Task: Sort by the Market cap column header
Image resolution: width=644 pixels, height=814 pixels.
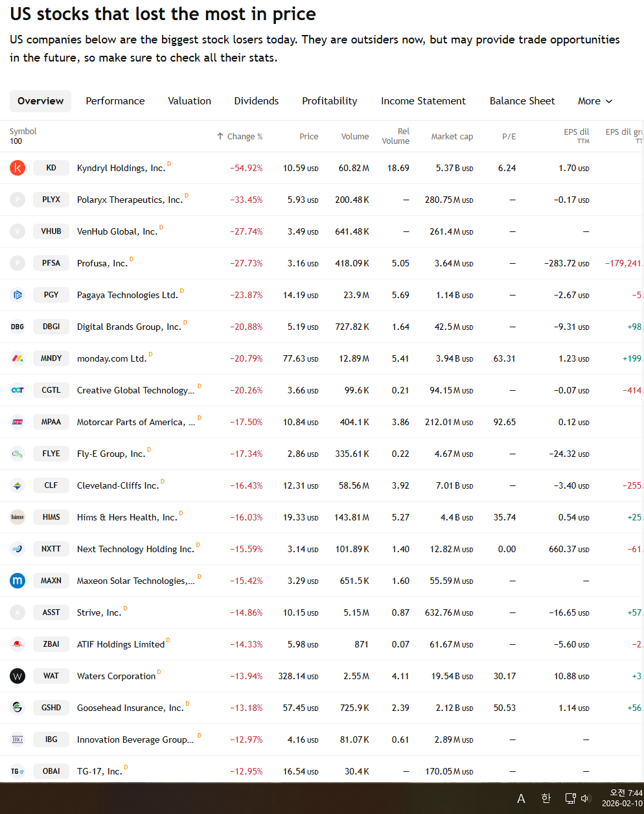Action: (452, 137)
